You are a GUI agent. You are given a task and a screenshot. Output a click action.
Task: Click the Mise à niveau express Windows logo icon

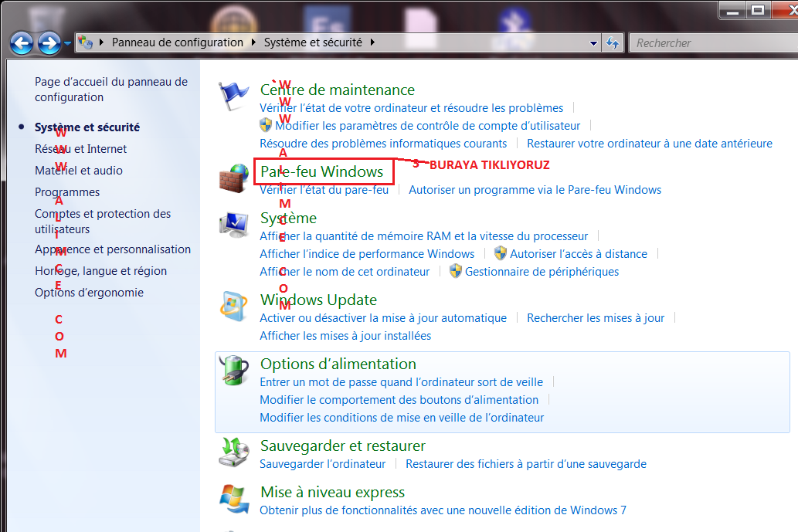[x=234, y=499]
